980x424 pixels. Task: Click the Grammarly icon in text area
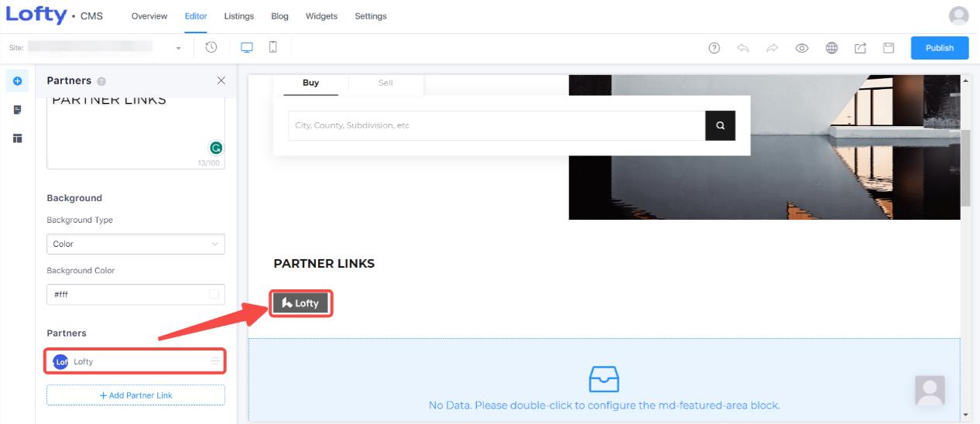[x=216, y=147]
